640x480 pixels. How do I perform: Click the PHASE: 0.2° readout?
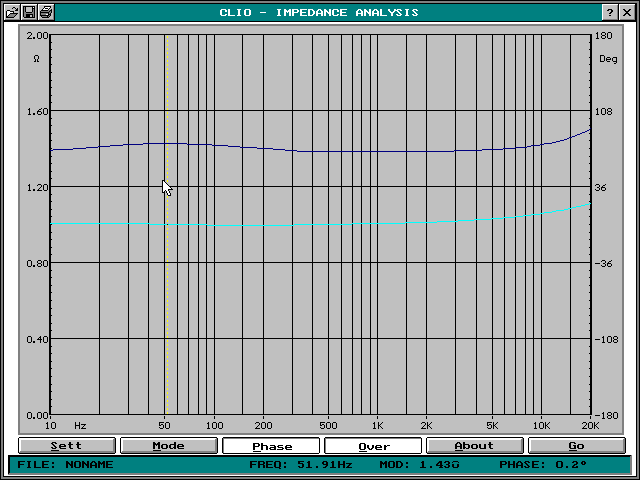click(543, 464)
